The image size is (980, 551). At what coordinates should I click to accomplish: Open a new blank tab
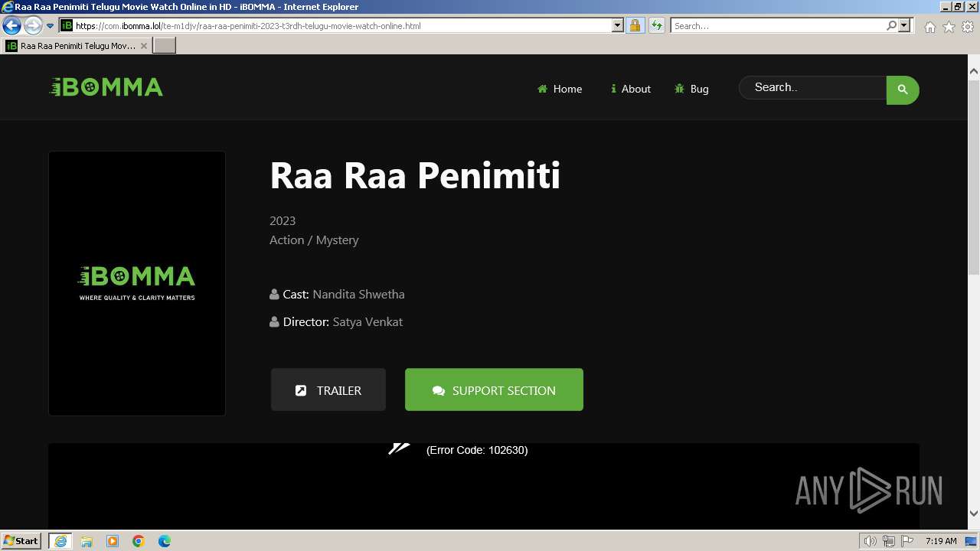pyautogui.click(x=165, y=46)
